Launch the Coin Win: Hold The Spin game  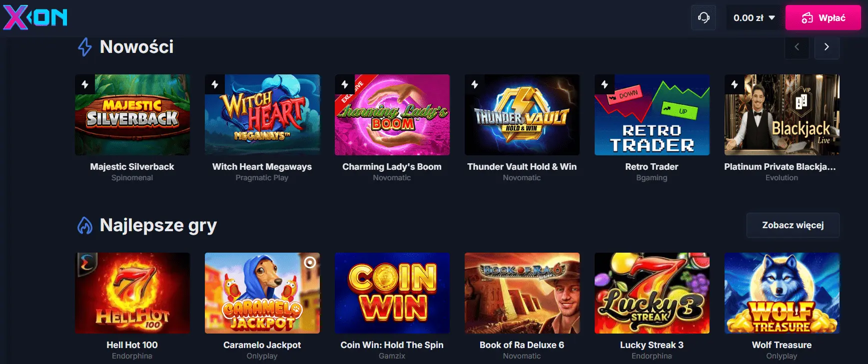[392, 293]
